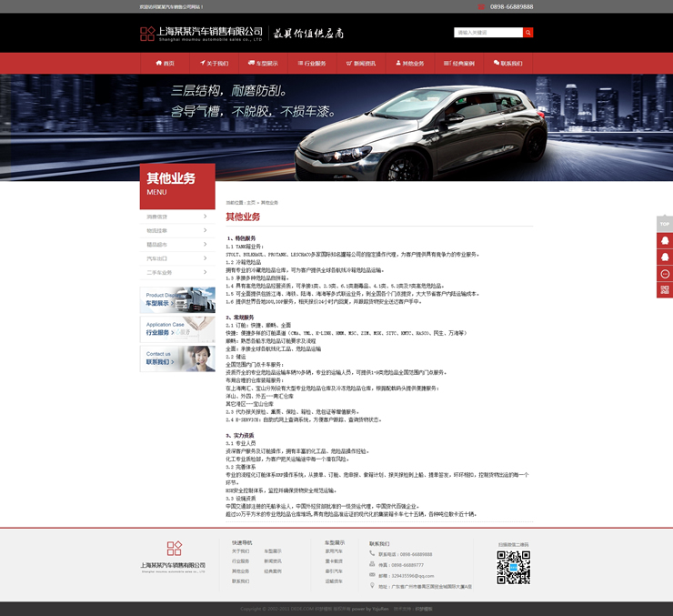This screenshot has height=616, width=673.
Task: Open 精品超市 from the side menu
Action: coord(177,245)
